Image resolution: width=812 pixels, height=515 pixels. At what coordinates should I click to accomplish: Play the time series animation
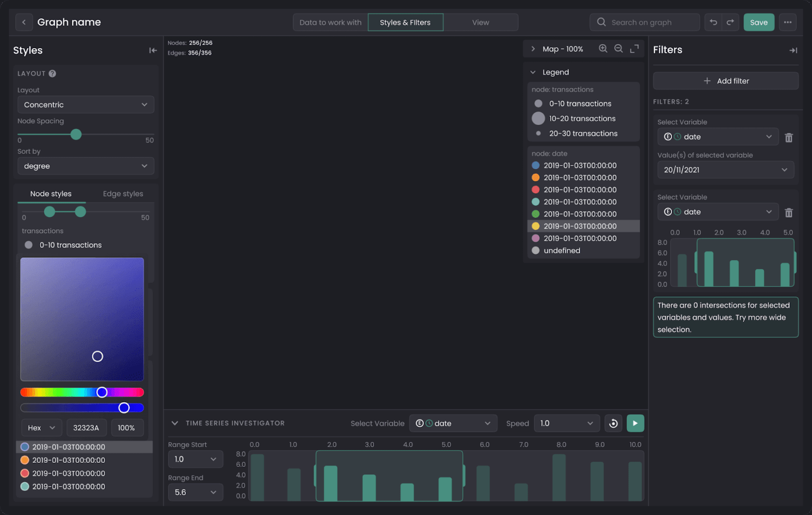point(635,423)
